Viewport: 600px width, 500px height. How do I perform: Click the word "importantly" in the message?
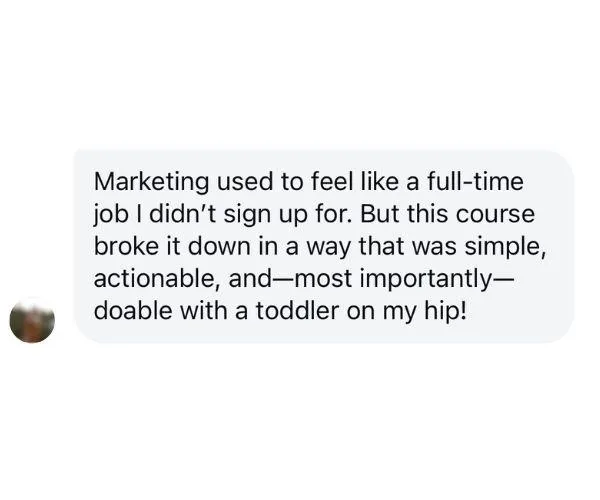coord(425,280)
